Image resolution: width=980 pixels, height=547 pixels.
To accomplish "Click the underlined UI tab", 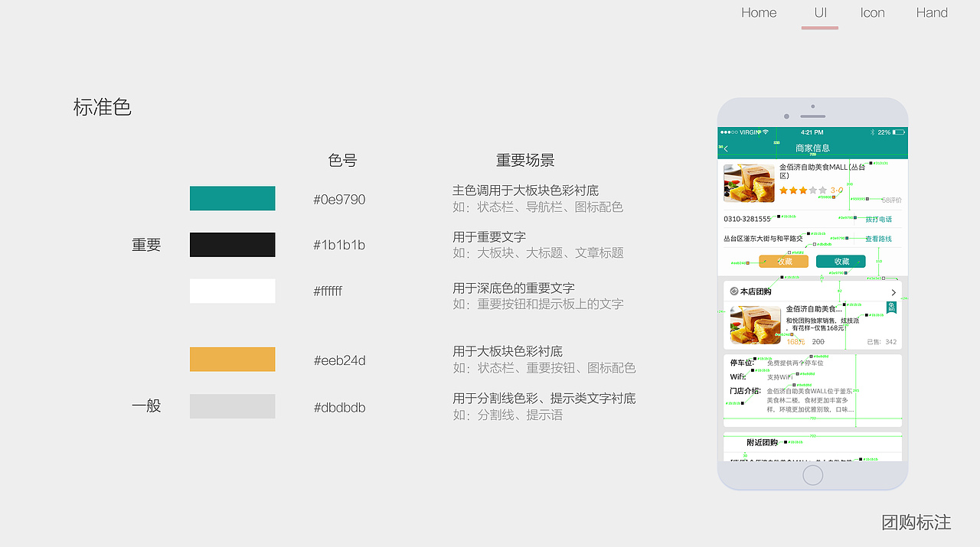I will coord(820,12).
